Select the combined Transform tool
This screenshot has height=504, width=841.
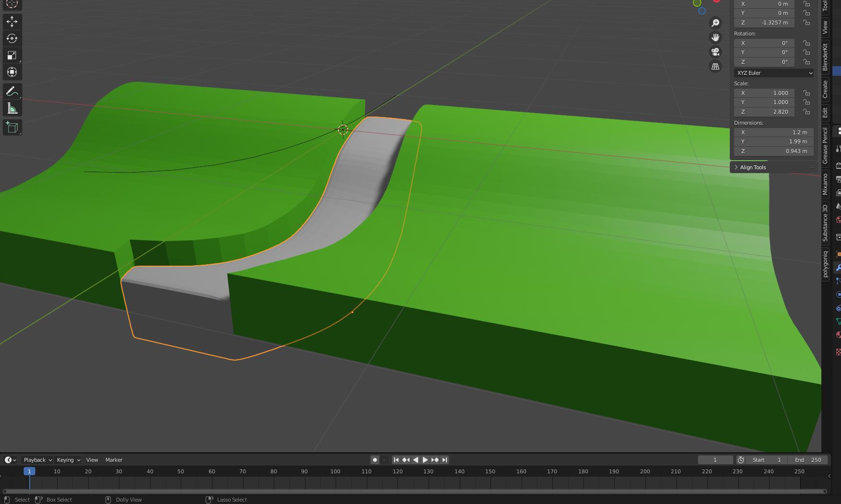(12, 72)
